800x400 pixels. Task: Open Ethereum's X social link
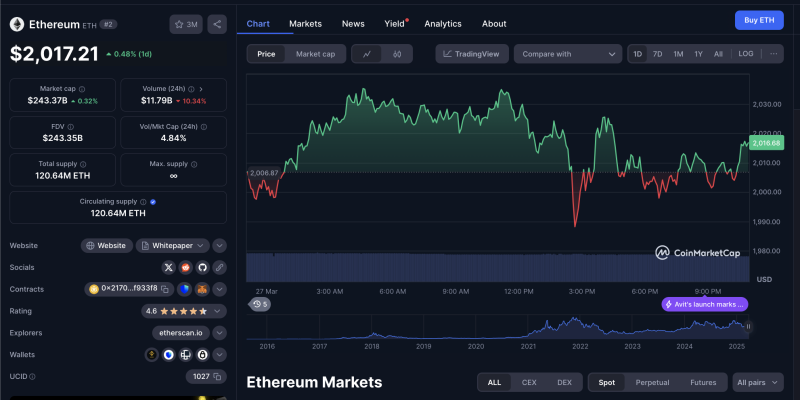click(x=168, y=267)
